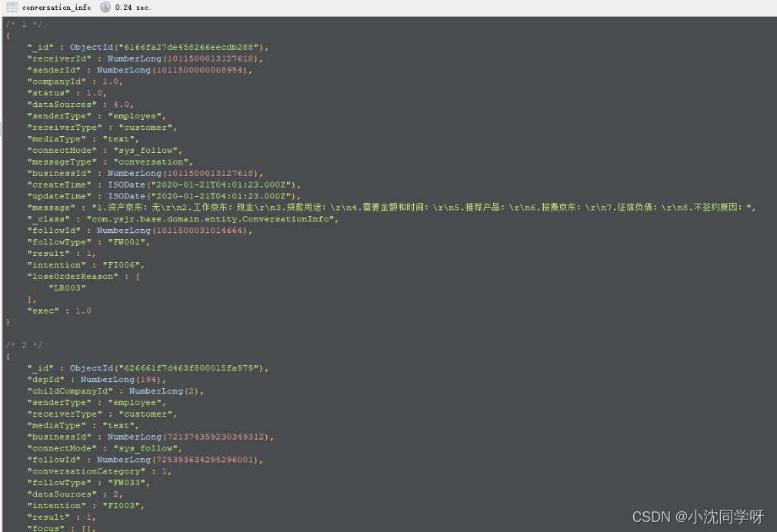Select the conversation_info collection name label
The width and height of the screenshot is (777, 532).
coord(56,8)
